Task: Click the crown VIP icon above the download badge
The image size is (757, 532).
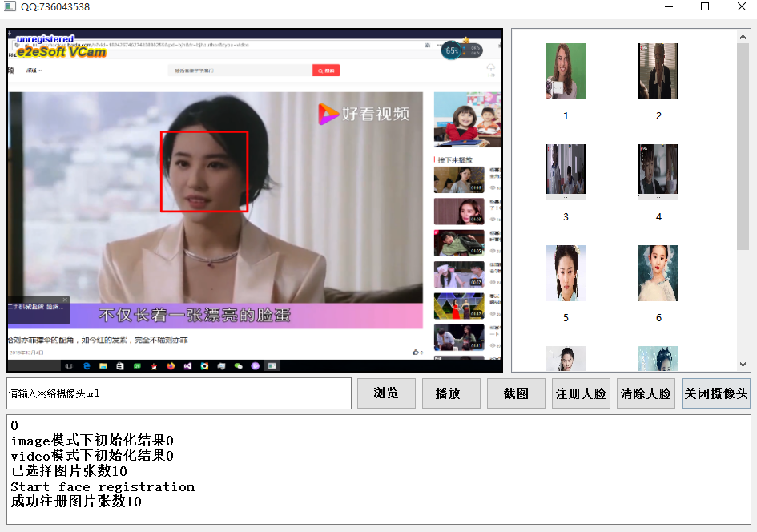Action: 465,38
